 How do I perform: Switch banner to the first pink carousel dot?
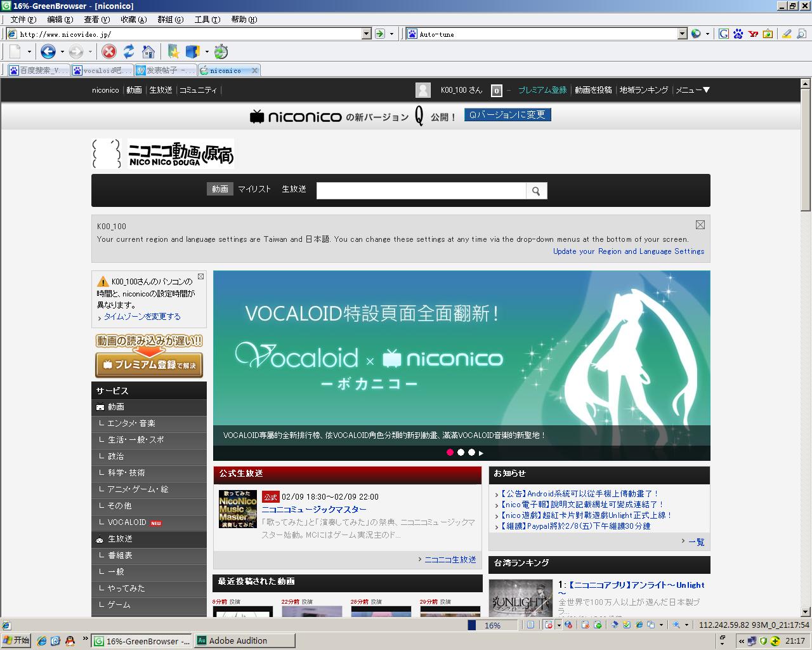[x=450, y=453]
